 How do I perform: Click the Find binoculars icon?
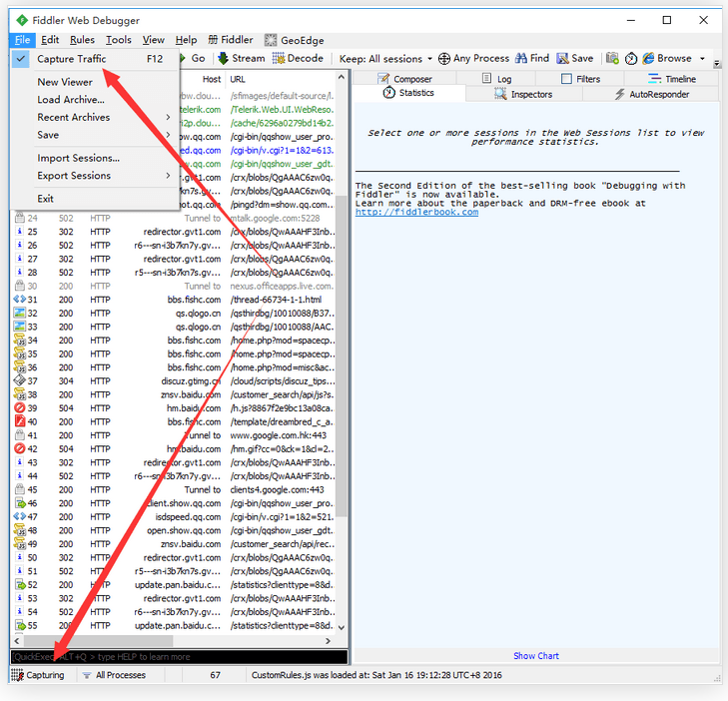[x=521, y=59]
